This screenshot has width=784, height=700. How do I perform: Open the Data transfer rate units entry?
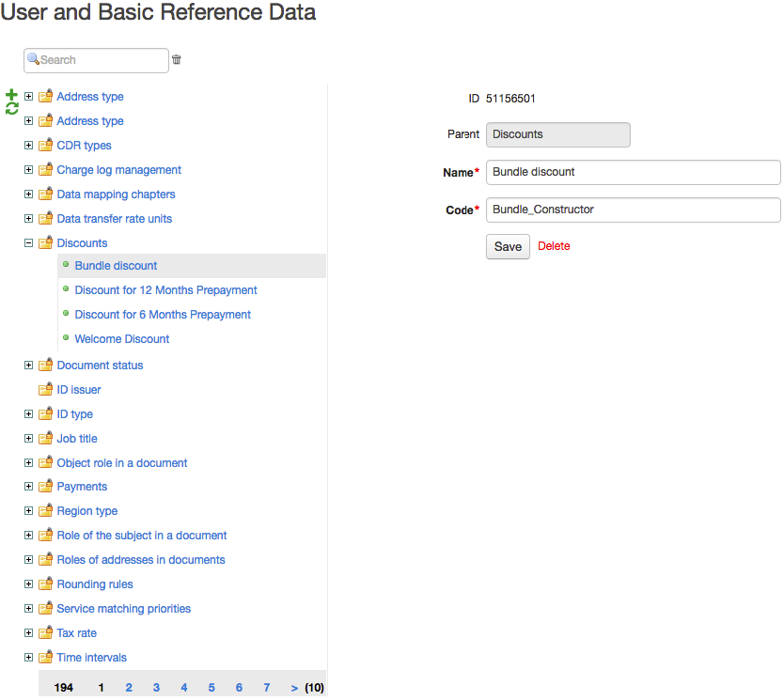(114, 218)
